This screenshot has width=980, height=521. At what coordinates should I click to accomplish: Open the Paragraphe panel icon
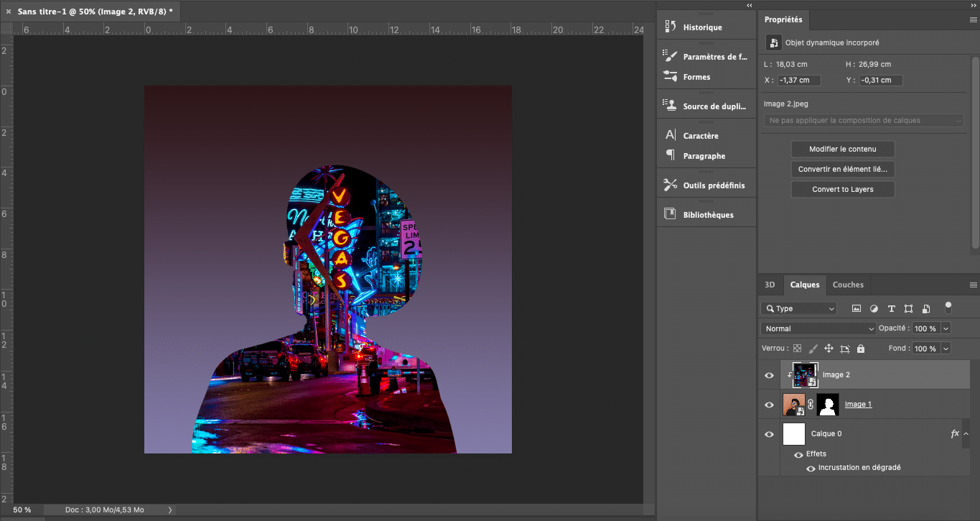pos(671,155)
